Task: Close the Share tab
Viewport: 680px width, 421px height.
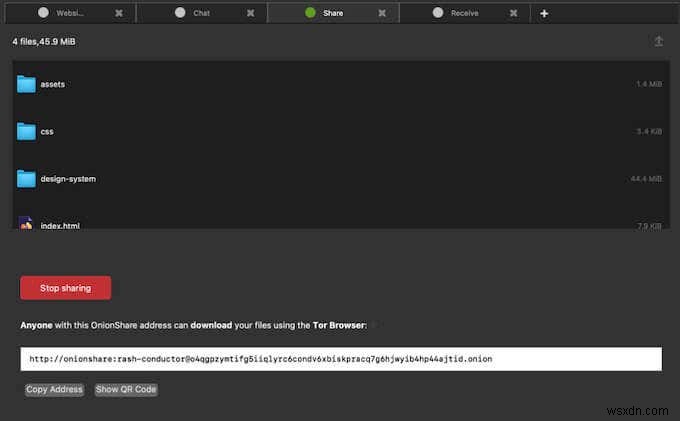Action: tap(382, 13)
